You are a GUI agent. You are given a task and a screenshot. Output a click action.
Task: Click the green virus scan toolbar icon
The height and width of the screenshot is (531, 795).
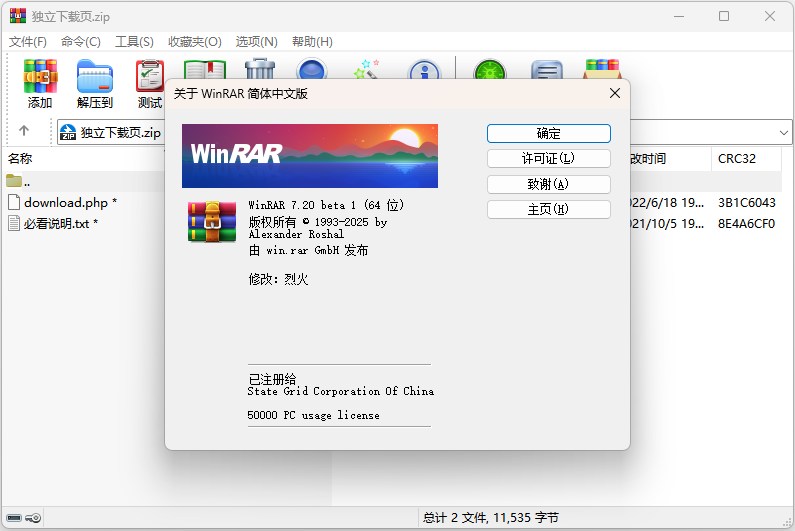pyautogui.click(x=489, y=70)
